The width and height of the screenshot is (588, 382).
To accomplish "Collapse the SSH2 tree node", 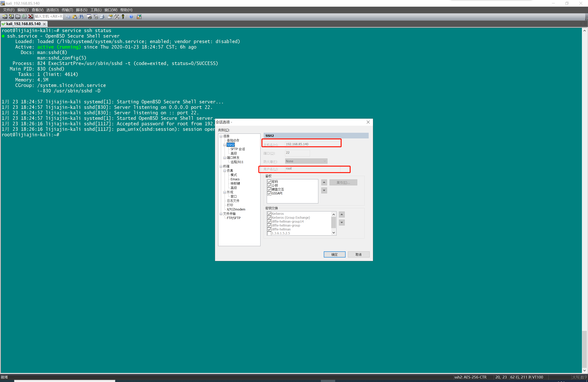I will (225, 145).
